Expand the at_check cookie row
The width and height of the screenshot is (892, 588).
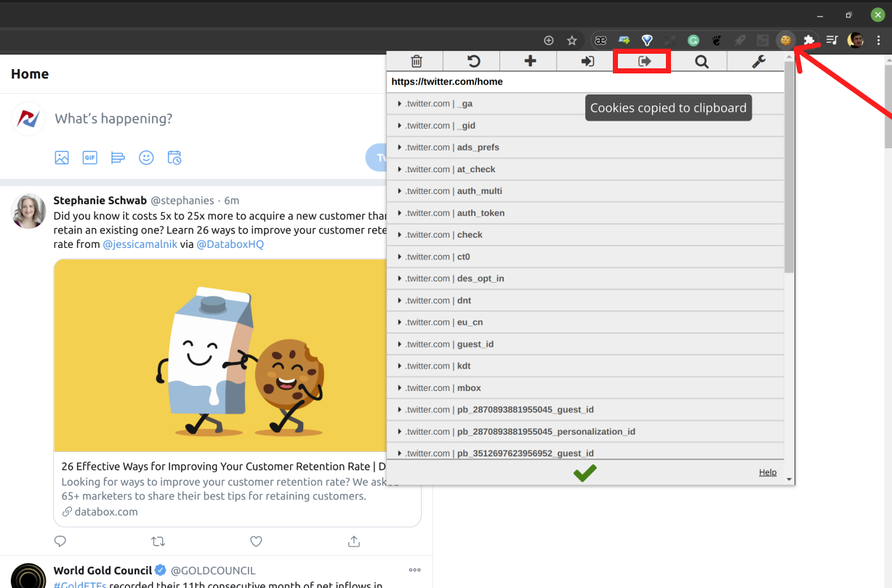[x=586, y=169]
